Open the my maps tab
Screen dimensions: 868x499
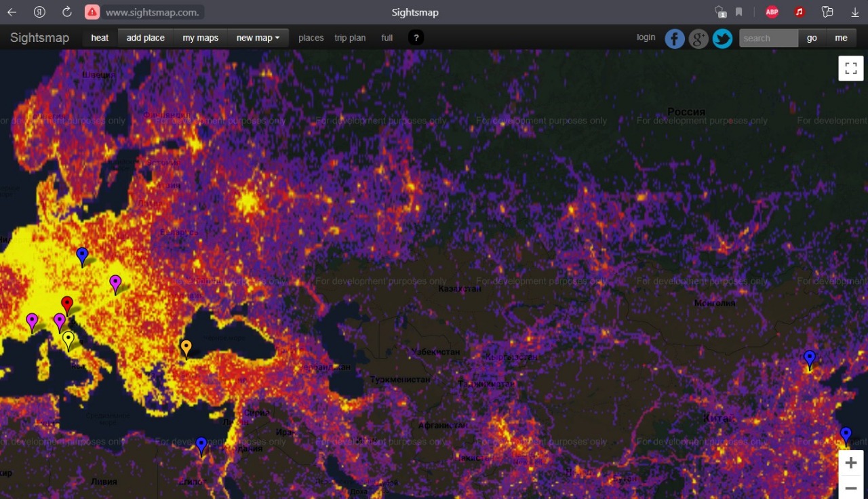point(200,38)
